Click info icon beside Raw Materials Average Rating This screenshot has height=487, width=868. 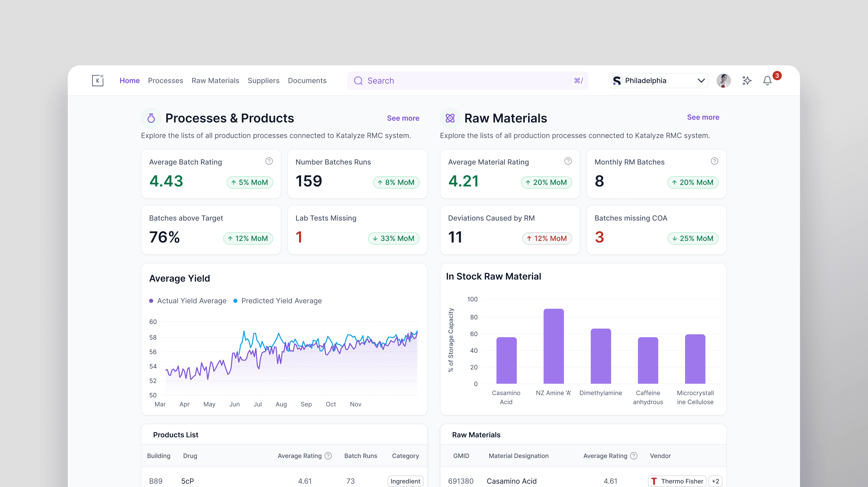click(x=634, y=456)
